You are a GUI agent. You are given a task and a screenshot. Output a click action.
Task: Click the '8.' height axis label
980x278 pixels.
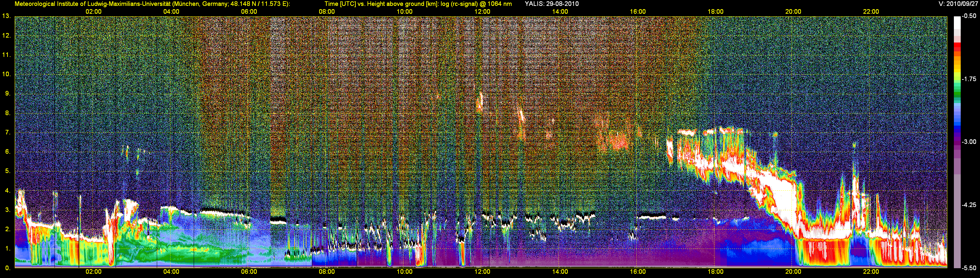8,113
